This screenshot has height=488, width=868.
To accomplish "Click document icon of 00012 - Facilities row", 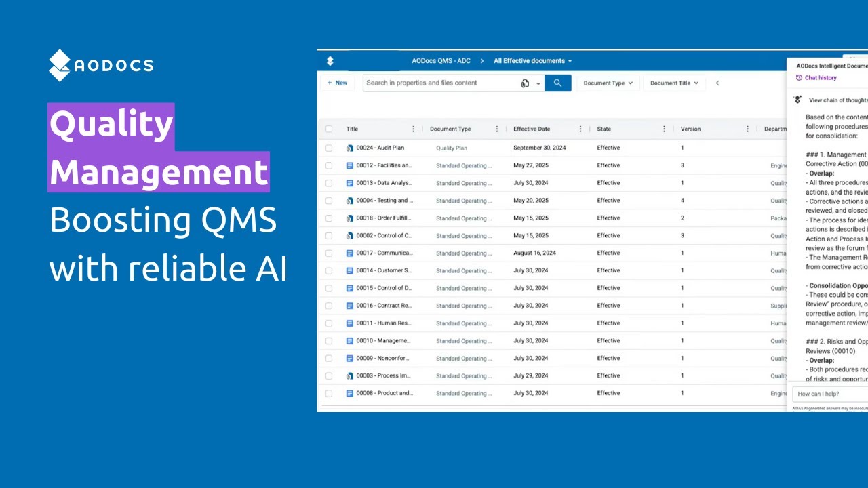I will (x=350, y=165).
